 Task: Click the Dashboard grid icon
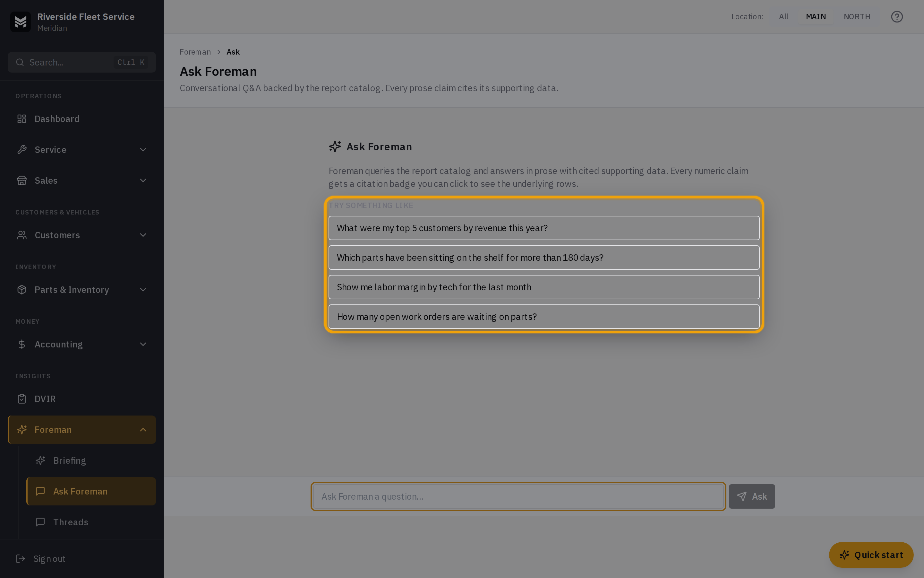click(x=22, y=119)
